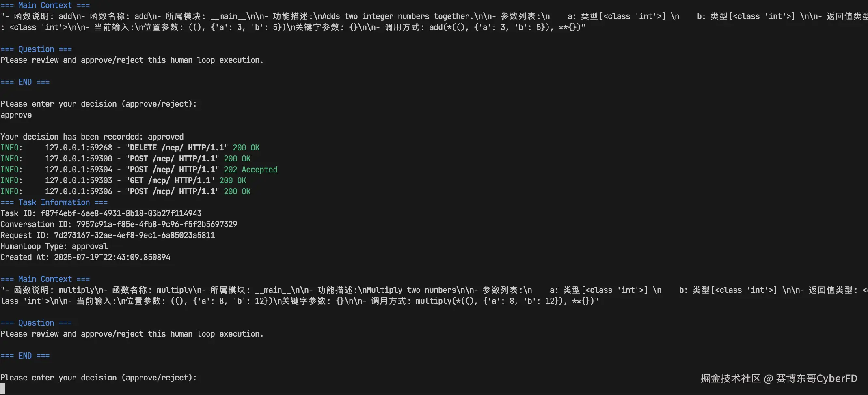
Task: Click the multiply(*((), {'a': 8 call text
Action: click(507, 301)
